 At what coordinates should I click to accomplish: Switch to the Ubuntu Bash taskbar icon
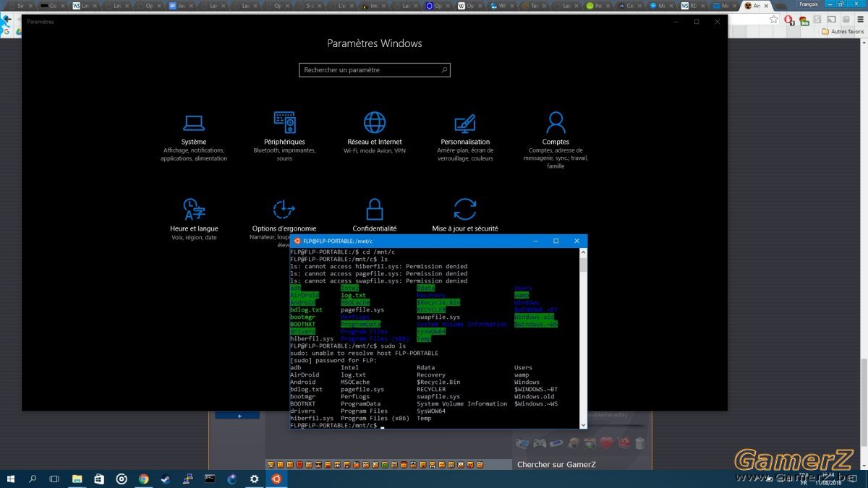(x=276, y=479)
